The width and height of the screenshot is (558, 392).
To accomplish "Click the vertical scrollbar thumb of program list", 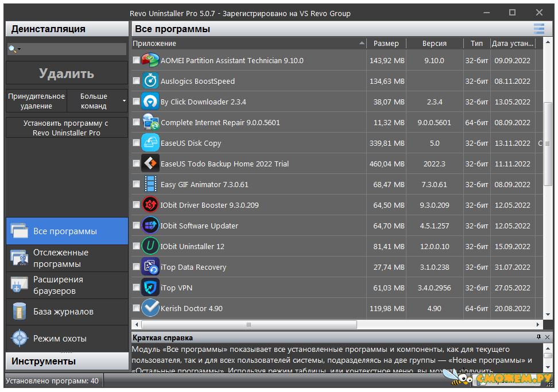I will [547, 143].
